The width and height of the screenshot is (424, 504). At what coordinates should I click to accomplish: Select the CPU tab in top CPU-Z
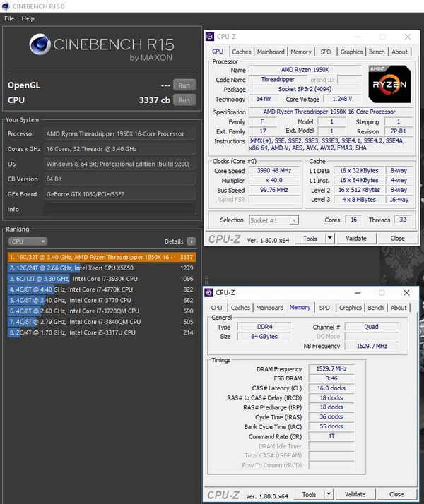tap(218, 52)
